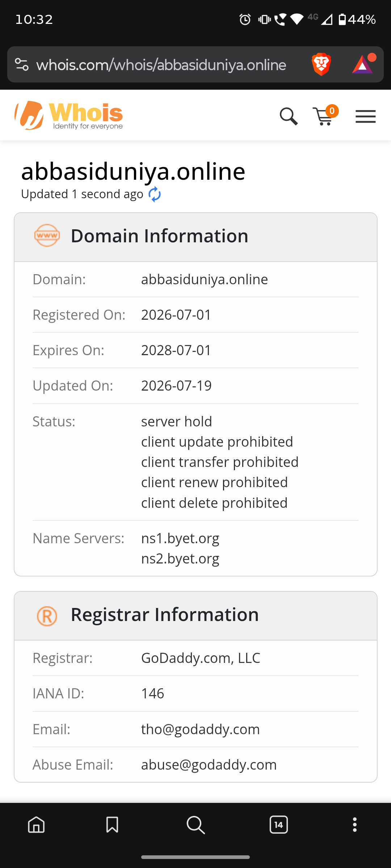Go to browser home button
The width and height of the screenshot is (391, 868).
pyautogui.click(x=37, y=825)
